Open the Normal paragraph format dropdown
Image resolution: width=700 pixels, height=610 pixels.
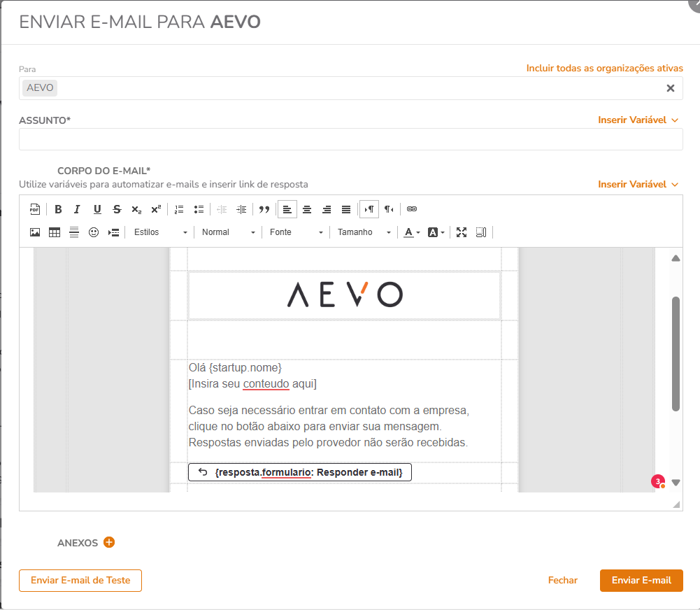228,232
